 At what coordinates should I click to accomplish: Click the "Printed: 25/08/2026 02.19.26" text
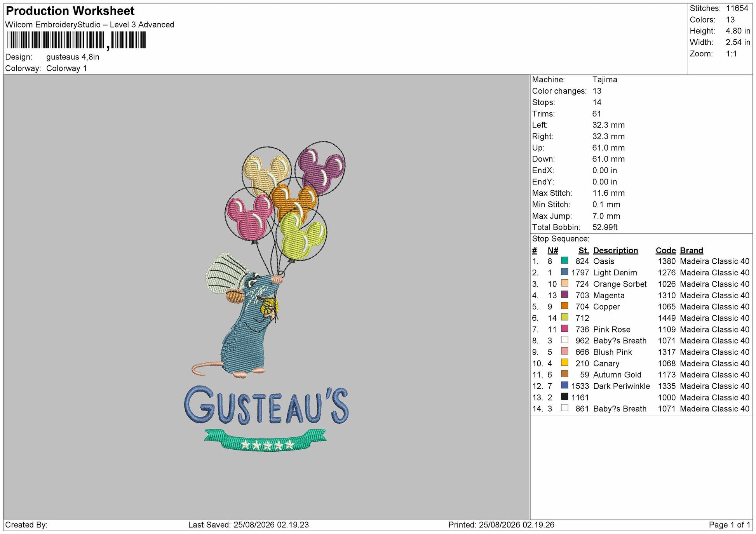point(502,525)
